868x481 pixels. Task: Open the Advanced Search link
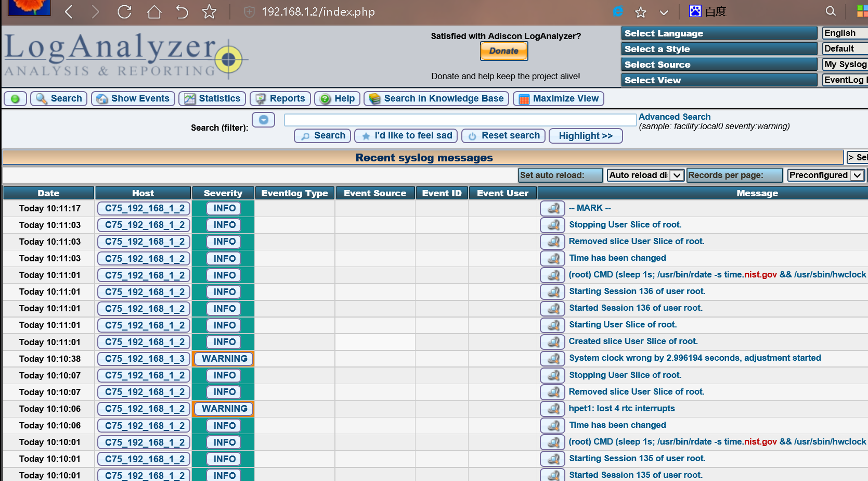click(675, 117)
